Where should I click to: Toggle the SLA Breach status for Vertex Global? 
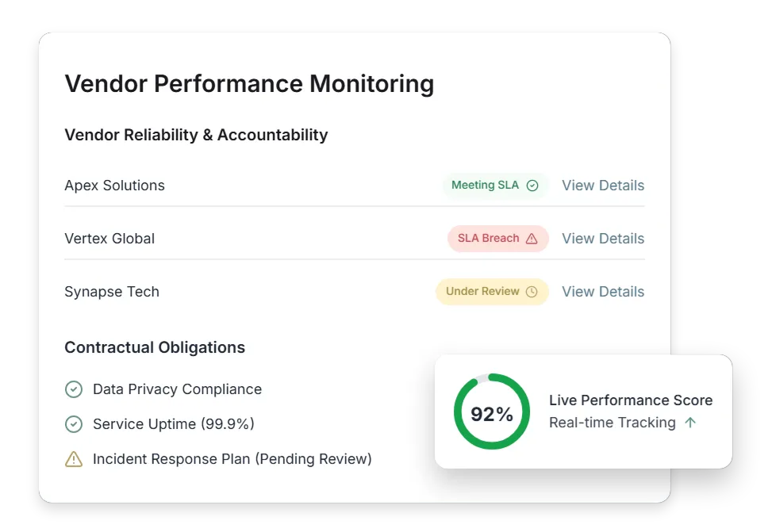497,238
